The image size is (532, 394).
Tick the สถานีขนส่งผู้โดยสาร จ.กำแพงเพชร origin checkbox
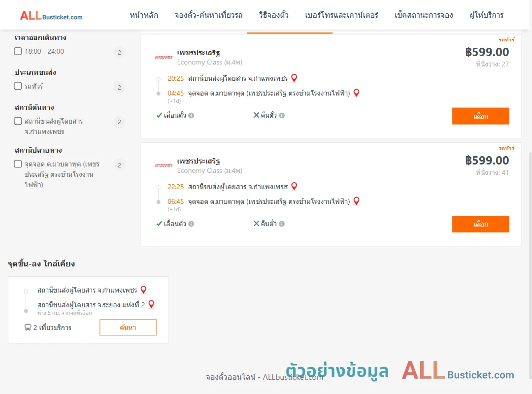[18, 121]
